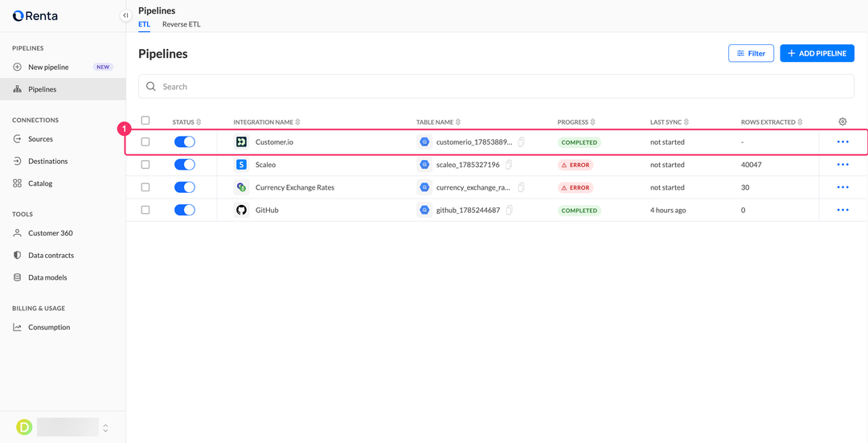Open more actions for Customer.io row

(842, 142)
